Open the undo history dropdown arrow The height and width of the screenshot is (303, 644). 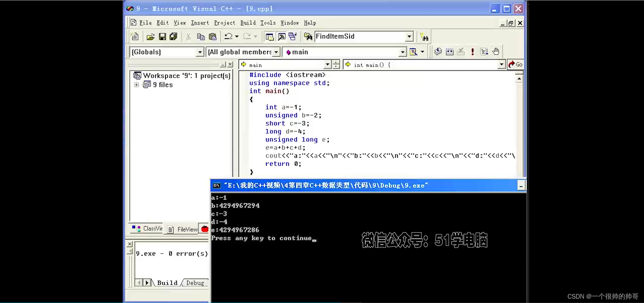coord(237,37)
